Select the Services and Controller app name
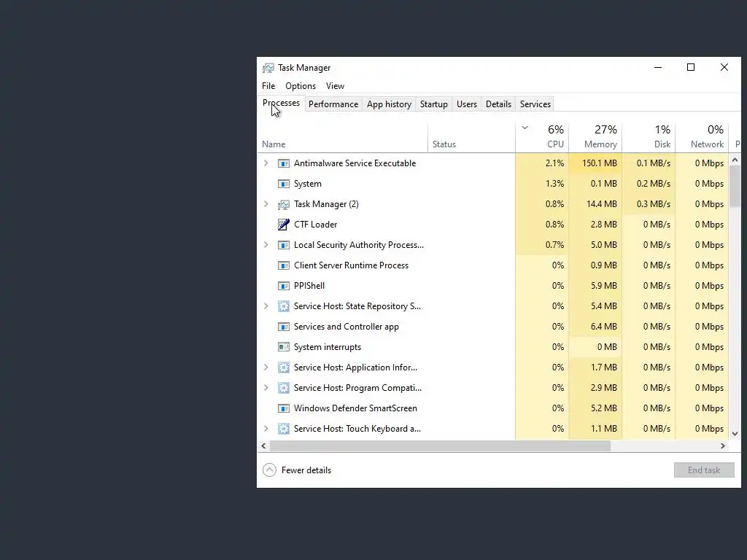Viewport: 747px width, 560px height. tap(347, 327)
